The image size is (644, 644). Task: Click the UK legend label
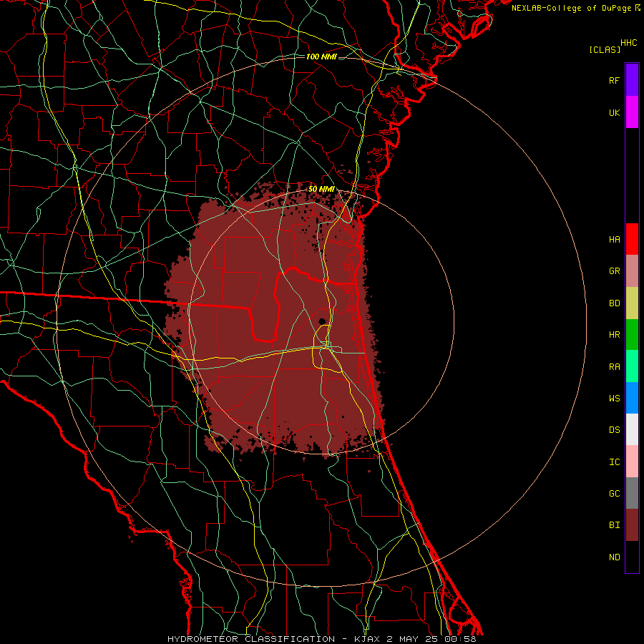click(614, 112)
